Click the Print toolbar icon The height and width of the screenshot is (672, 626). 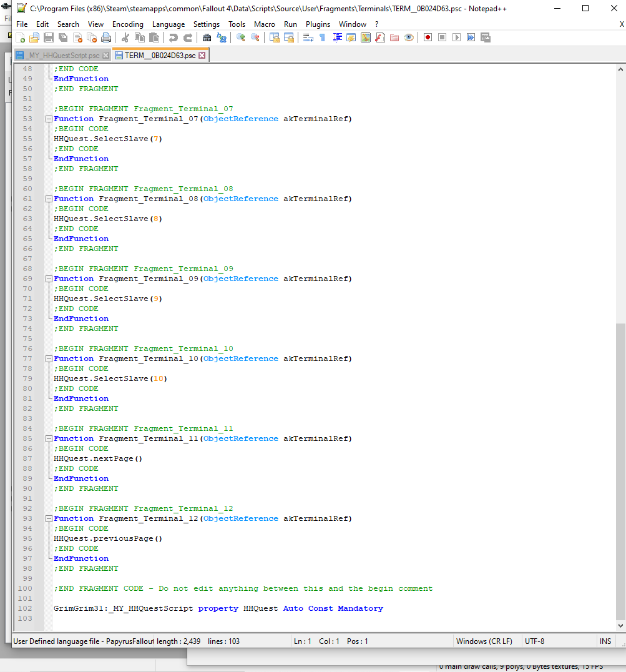[x=106, y=37]
